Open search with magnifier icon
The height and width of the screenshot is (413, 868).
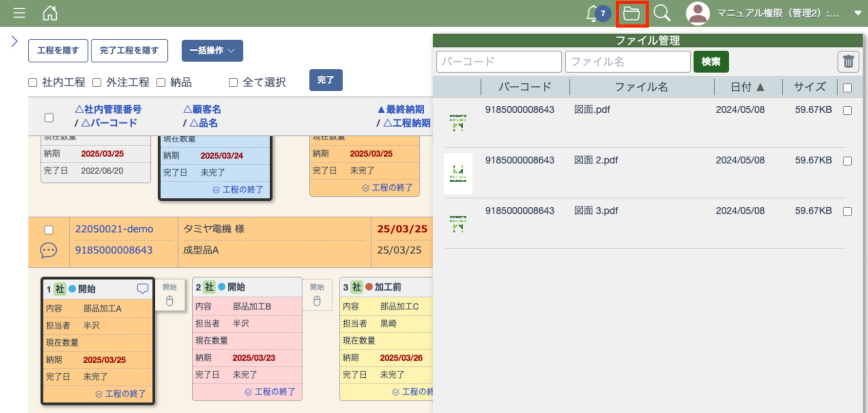[x=662, y=13]
